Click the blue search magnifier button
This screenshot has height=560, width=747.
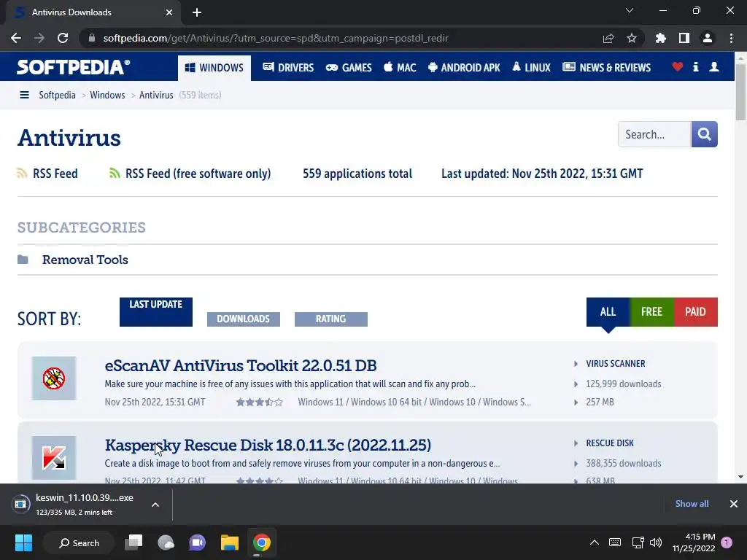[704, 134]
